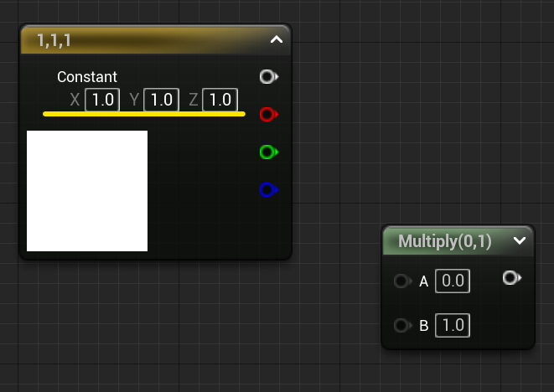Click the red channel output pin
Viewport: 554px width, 392px height.
coord(268,115)
